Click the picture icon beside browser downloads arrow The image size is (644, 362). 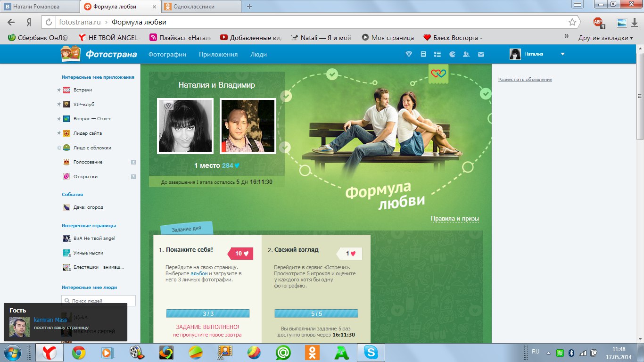click(622, 23)
